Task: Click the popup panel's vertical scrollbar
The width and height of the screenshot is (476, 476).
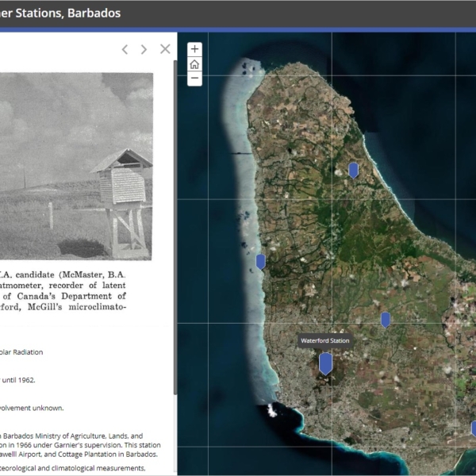Action: 175,238
